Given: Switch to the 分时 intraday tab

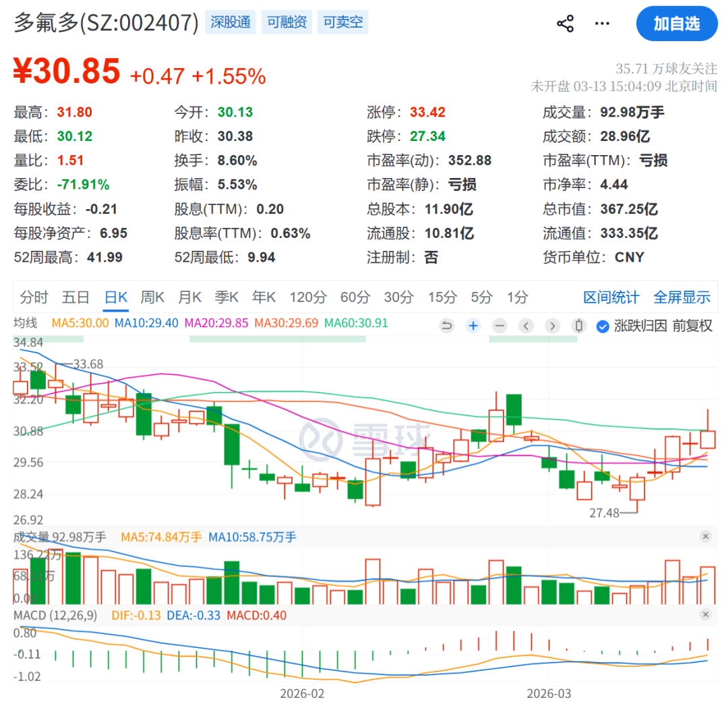Looking at the screenshot, I should [34, 297].
